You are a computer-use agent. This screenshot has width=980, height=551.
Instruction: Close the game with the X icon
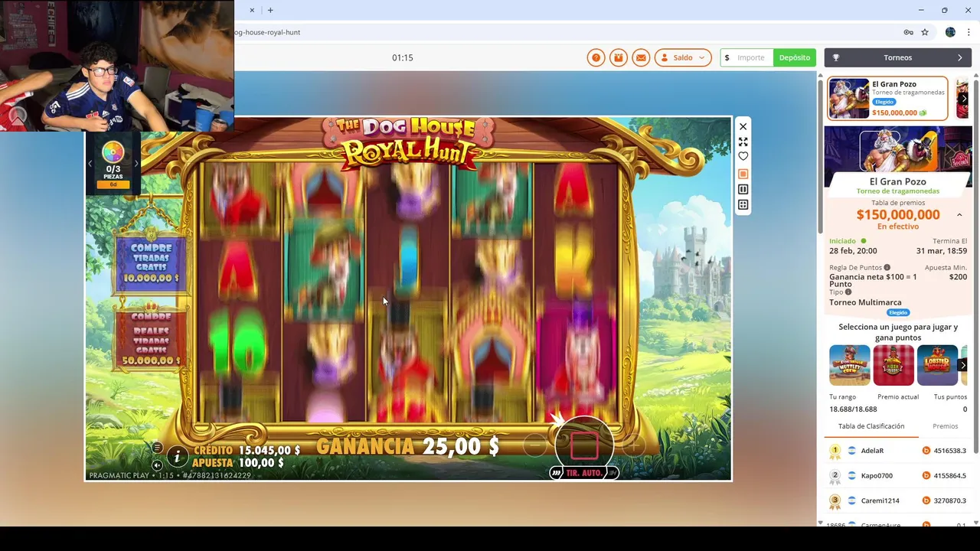pyautogui.click(x=743, y=126)
